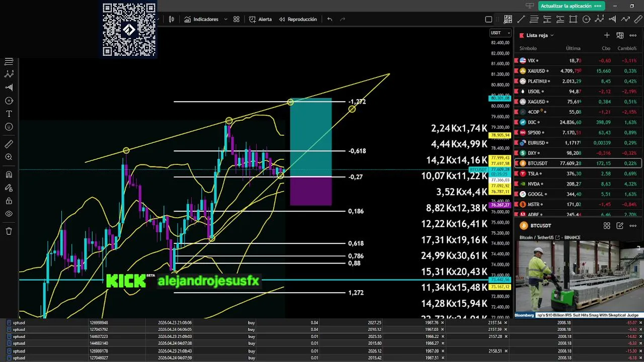Image resolution: width=644 pixels, height=362 pixels.
Task: Open the Bloomberg news video thumbnail
Action: click(x=578, y=280)
